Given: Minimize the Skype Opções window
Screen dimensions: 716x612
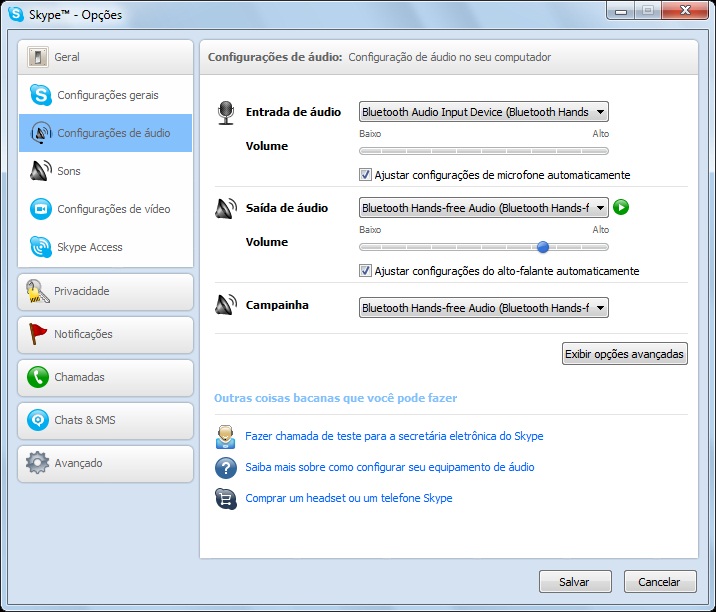Looking at the screenshot, I should 621,11.
